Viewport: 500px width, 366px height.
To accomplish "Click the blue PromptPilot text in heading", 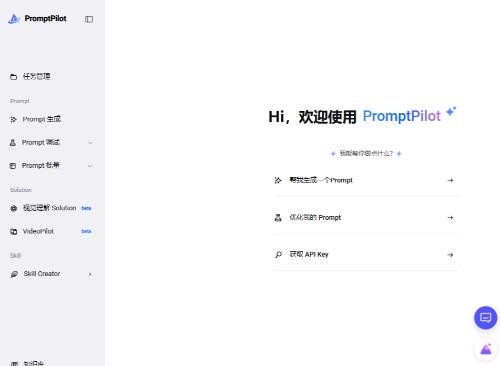I will point(402,116).
